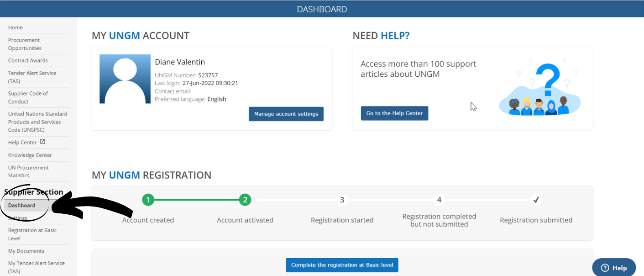Click the Contact email label
Viewport: 644px width, 276px height.
click(173, 91)
